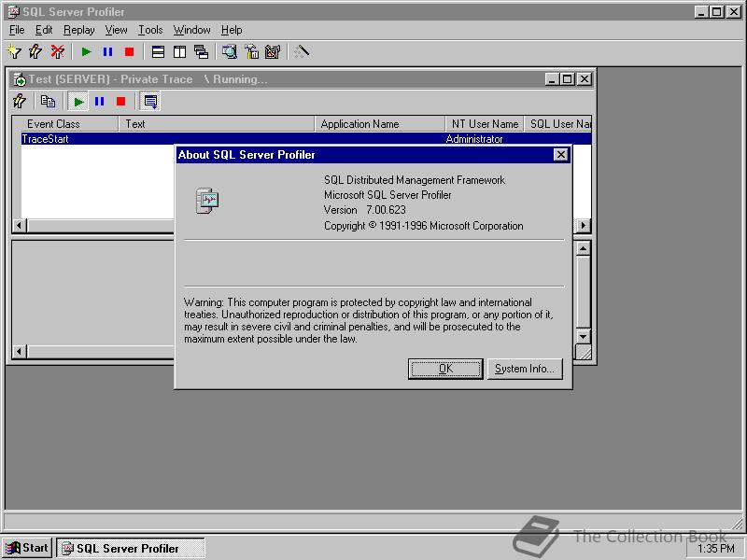747x560 pixels.
Task: Maximize the Test trace child window
Action: point(567,79)
